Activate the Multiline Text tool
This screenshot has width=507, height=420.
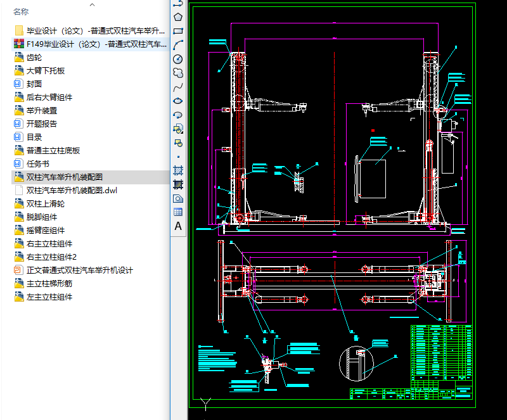point(178,226)
